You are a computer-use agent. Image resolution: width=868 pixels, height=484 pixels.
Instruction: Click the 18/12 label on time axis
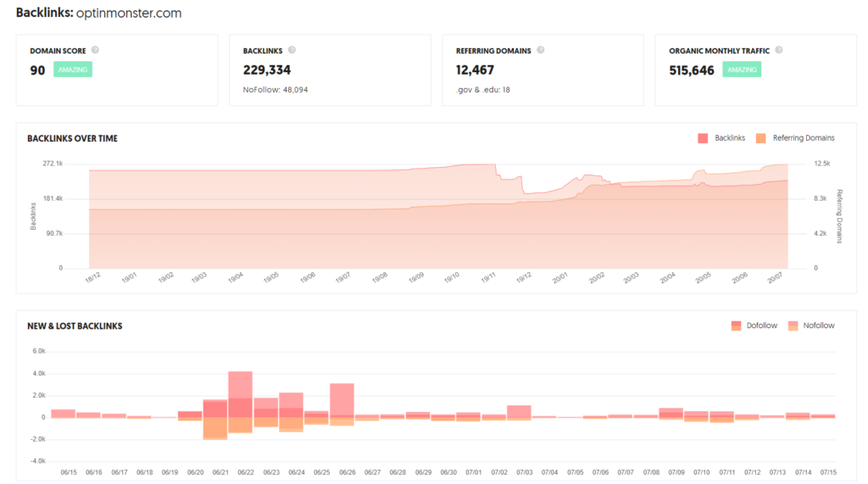pyautogui.click(x=92, y=277)
